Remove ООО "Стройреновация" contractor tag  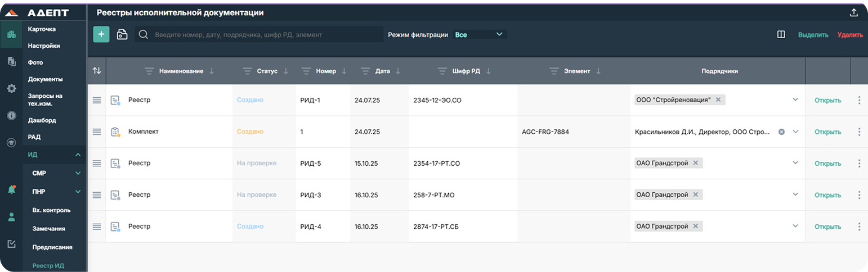(x=718, y=99)
